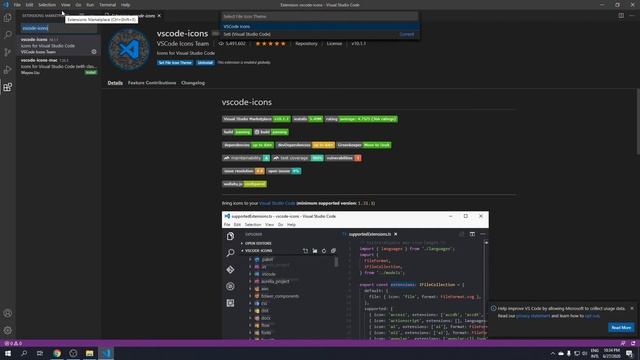Click the manage gear on vscode-icons list item
This screenshot has width=640, height=360.
(x=94, y=52)
